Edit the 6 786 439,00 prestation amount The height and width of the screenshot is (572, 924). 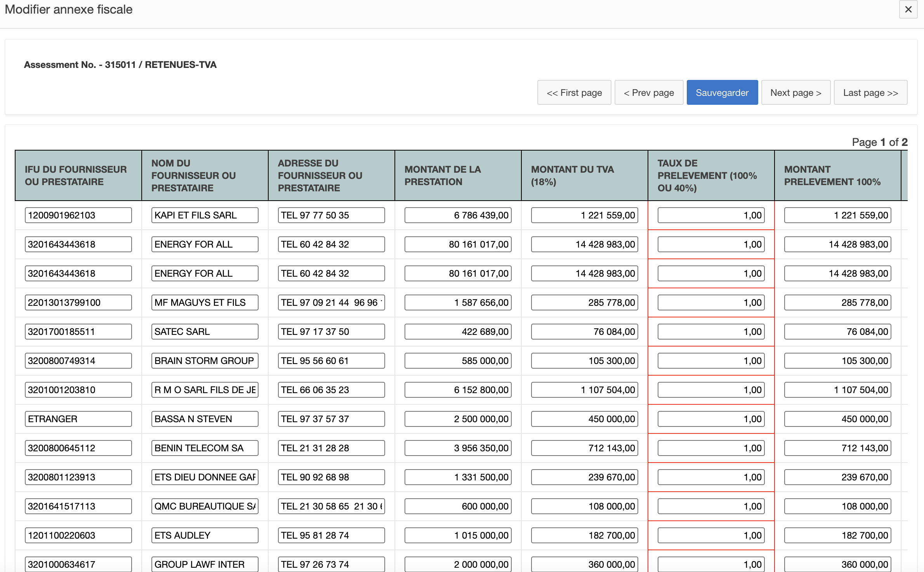(x=458, y=215)
